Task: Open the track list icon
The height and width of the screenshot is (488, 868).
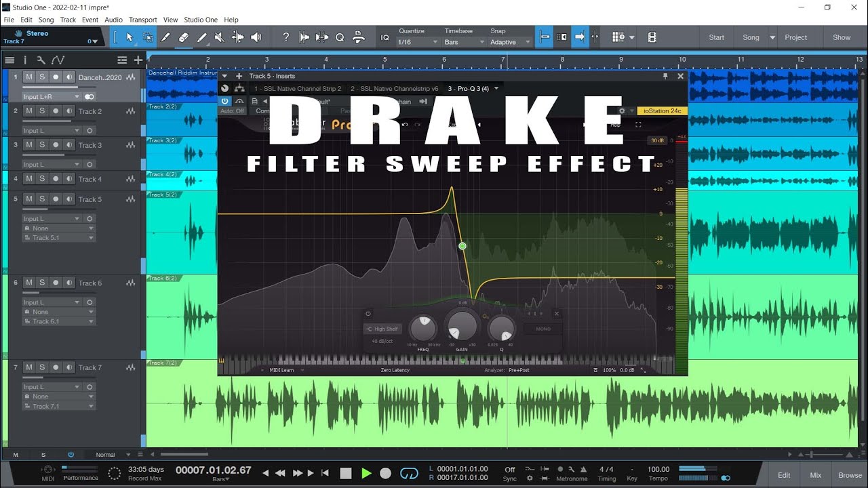Action: (11, 60)
